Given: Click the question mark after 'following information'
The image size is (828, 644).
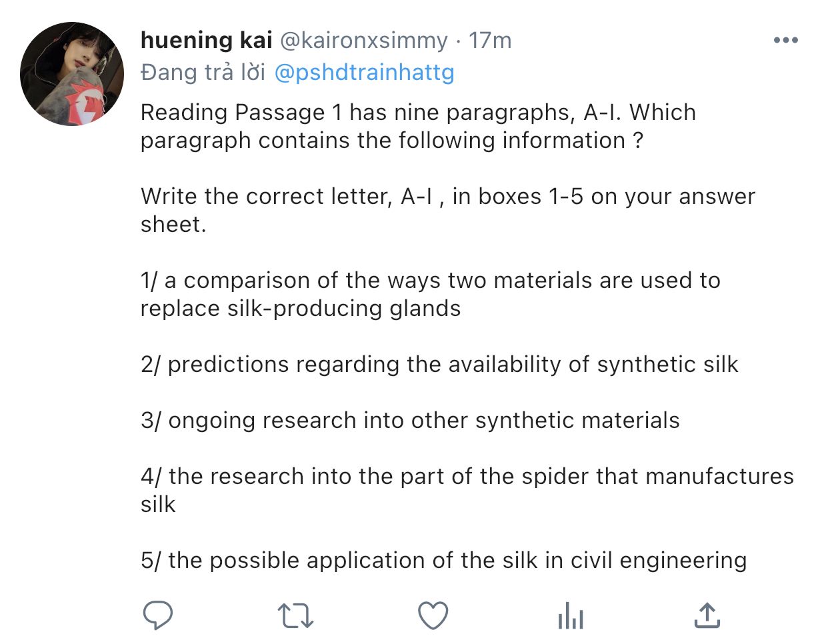Looking at the screenshot, I should tap(638, 141).
